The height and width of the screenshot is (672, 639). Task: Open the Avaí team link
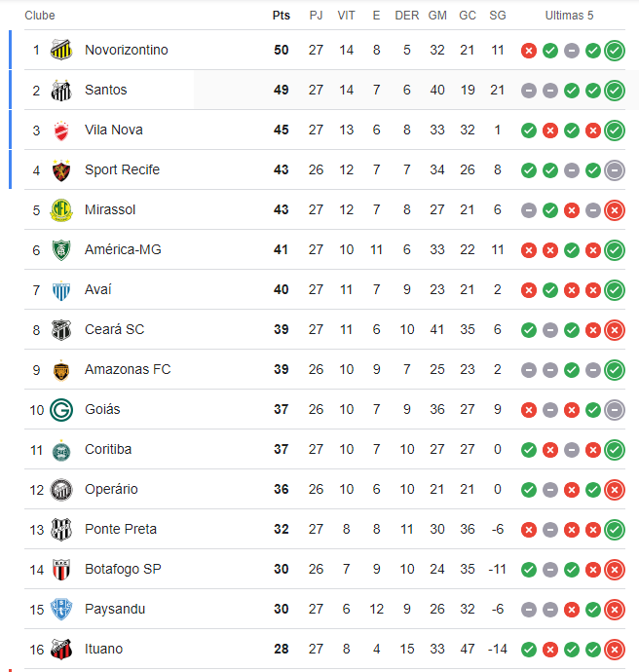[x=98, y=289]
